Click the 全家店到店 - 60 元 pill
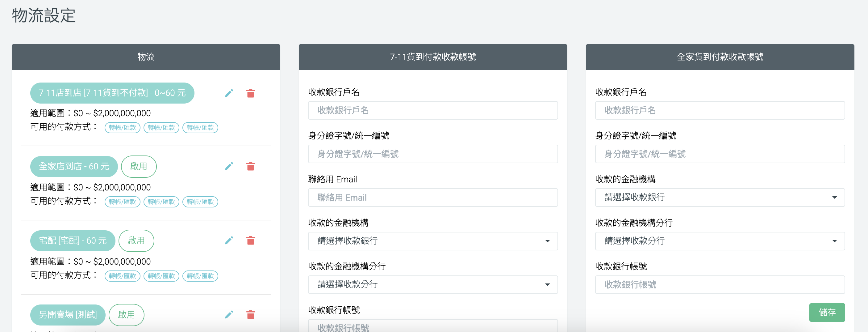 pyautogui.click(x=74, y=166)
